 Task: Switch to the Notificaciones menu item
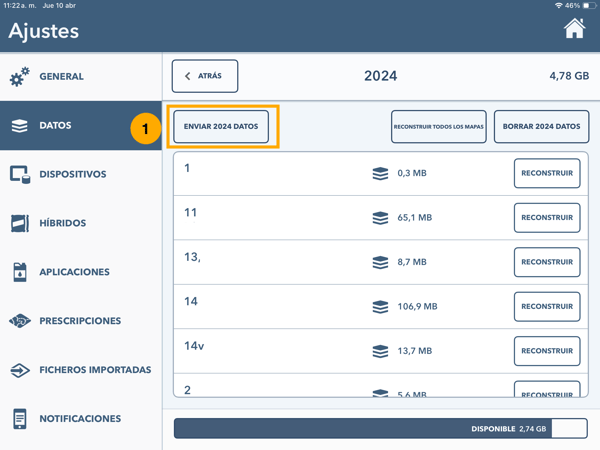pos(81,419)
